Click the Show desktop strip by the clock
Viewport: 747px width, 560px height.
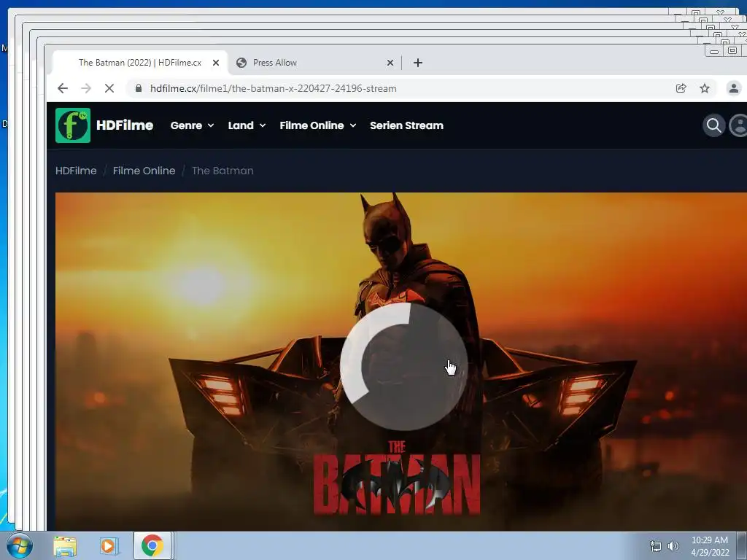(742, 545)
